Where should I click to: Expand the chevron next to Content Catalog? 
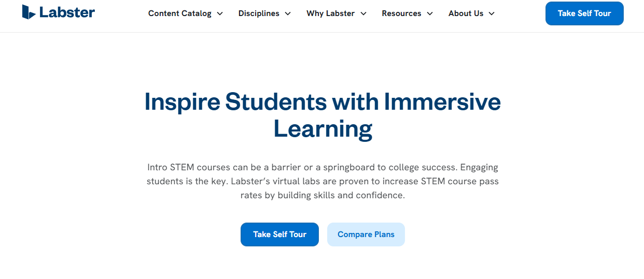tap(220, 14)
